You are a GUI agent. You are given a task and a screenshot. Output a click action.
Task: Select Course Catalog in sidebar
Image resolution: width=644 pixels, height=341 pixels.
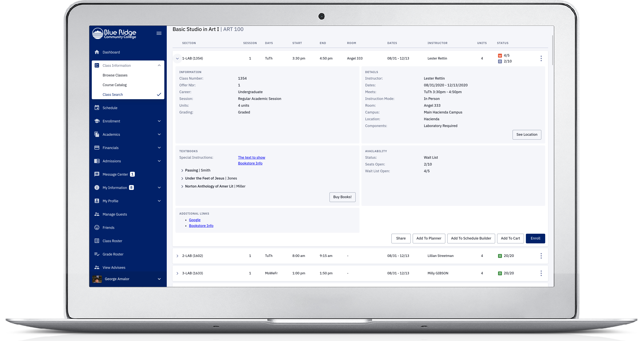pyautogui.click(x=115, y=85)
